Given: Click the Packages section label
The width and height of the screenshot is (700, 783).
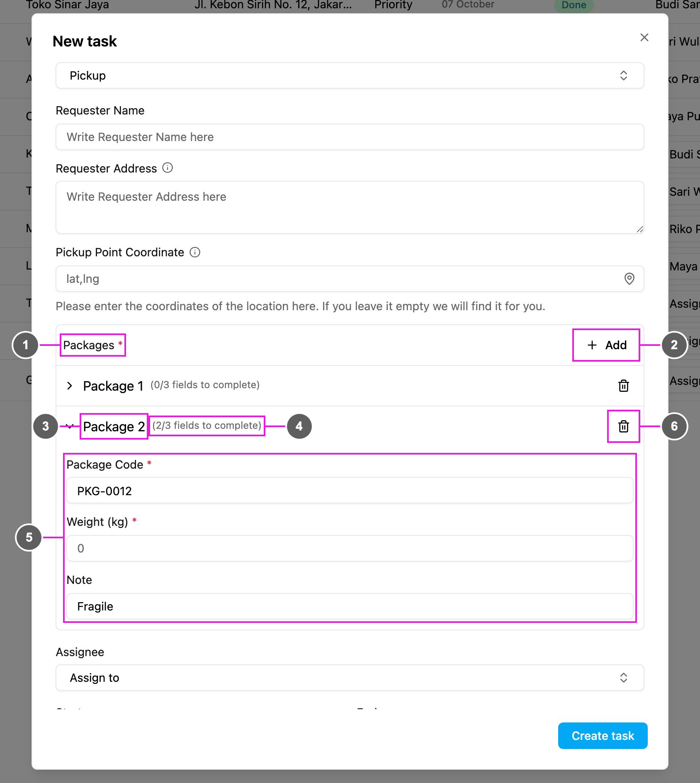Looking at the screenshot, I should [89, 345].
